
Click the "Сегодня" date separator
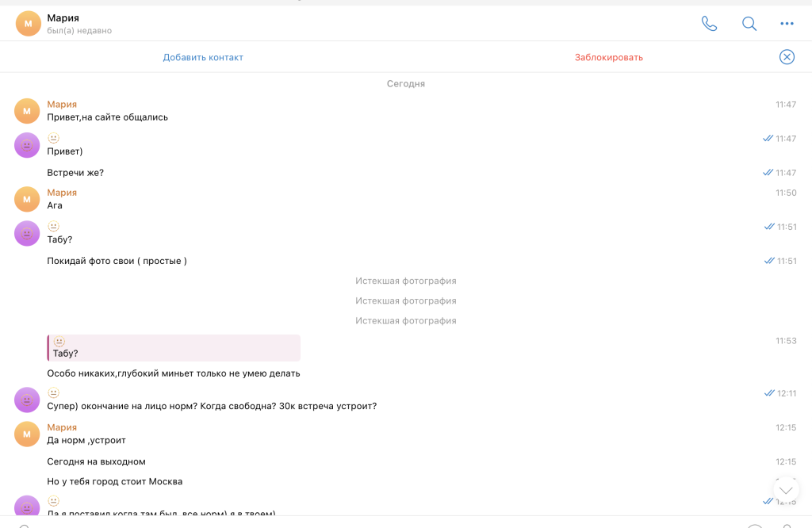coord(405,83)
